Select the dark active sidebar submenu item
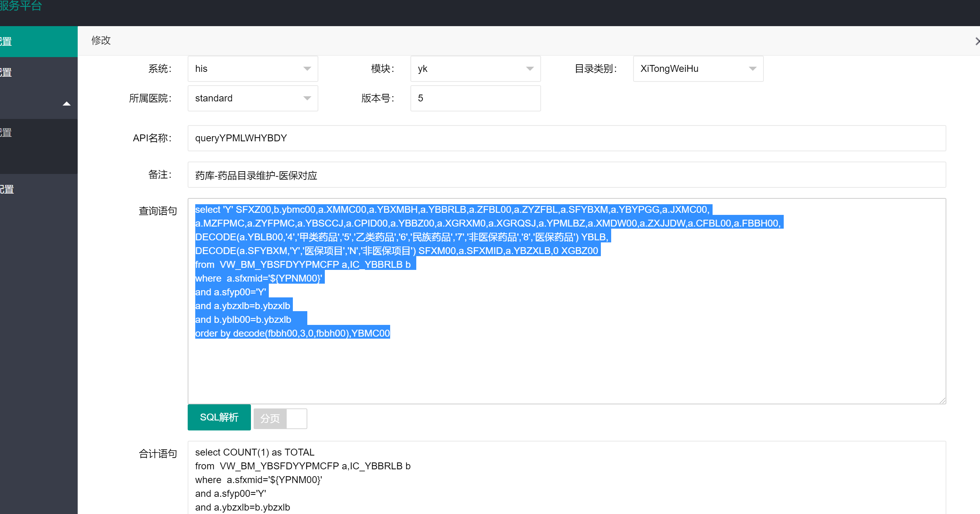The image size is (980, 514). tap(38, 133)
